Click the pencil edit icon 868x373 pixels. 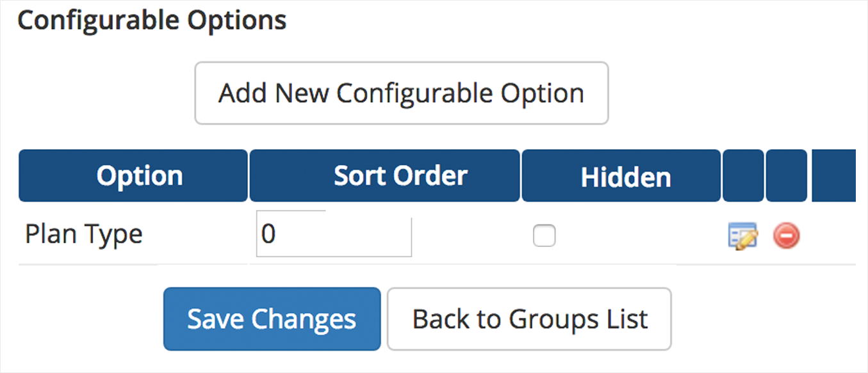pyautogui.click(x=743, y=237)
